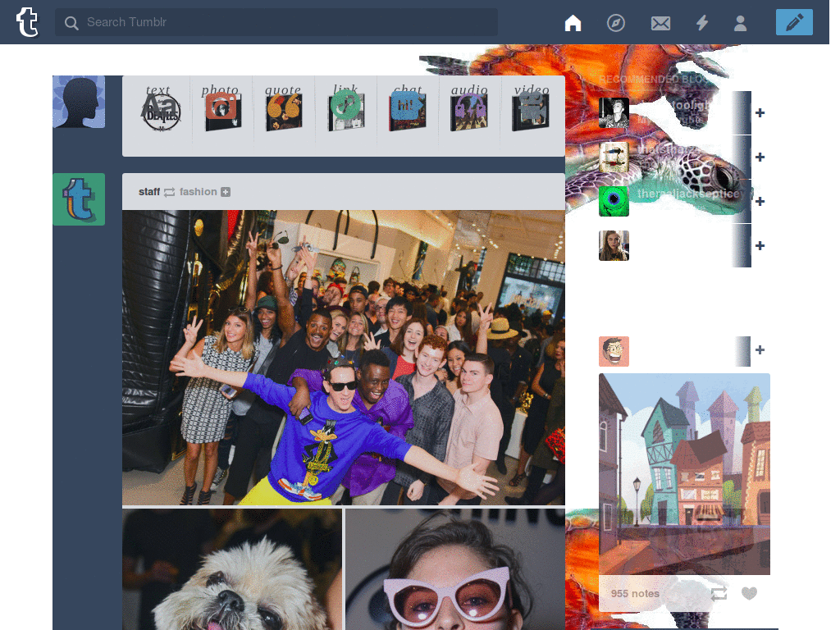
Task: Focus the Search Tumblr field
Action: tap(276, 22)
